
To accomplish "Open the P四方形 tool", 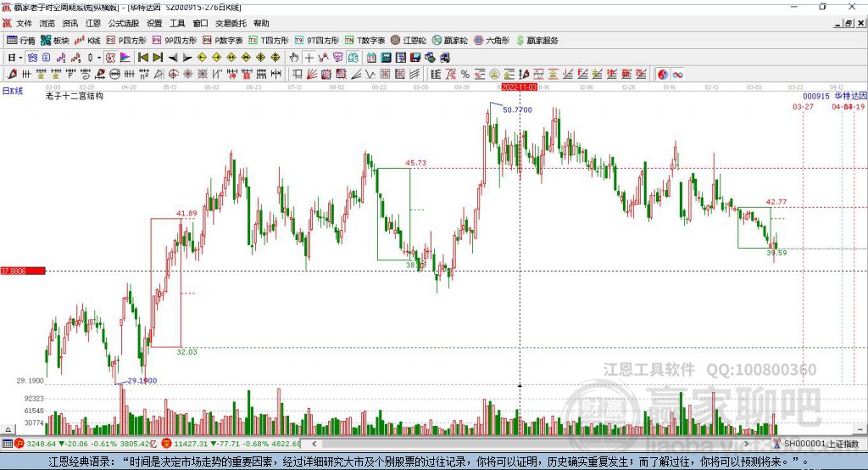I will pyautogui.click(x=126, y=41).
